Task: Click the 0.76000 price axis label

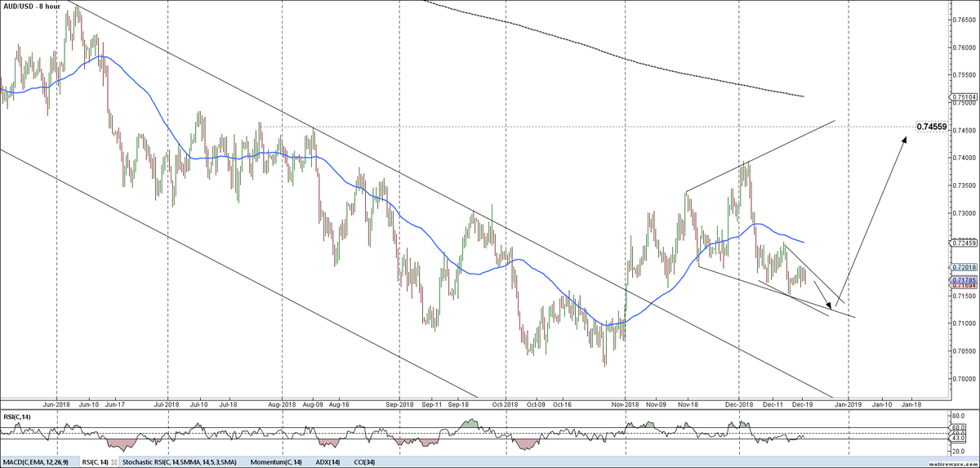Action: [965, 47]
